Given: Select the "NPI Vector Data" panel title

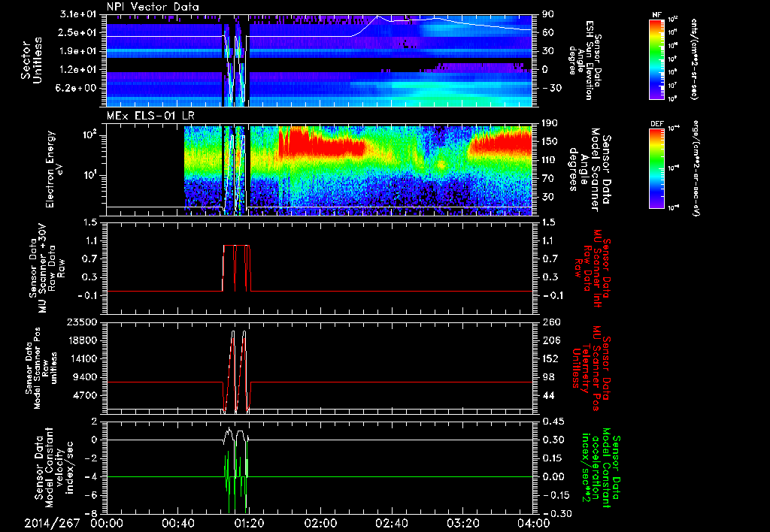Looking at the screenshot, I should pos(153,7).
